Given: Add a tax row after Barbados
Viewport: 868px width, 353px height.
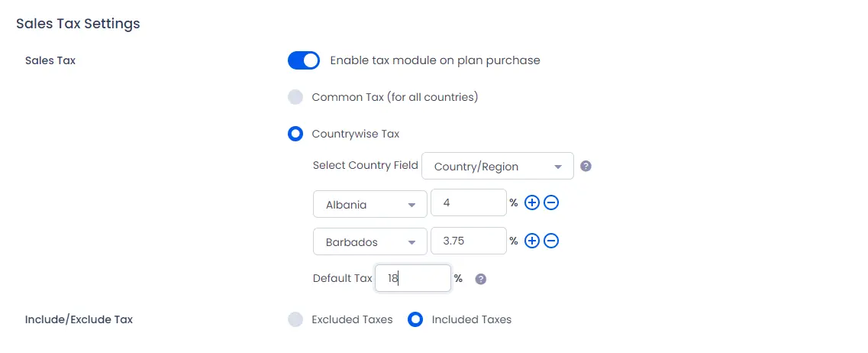Looking at the screenshot, I should [531, 241].
